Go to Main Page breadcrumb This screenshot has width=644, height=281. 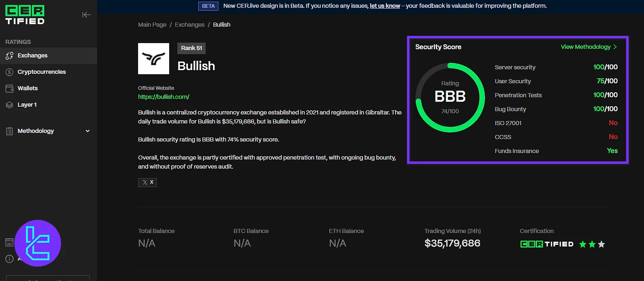[152, 25]
